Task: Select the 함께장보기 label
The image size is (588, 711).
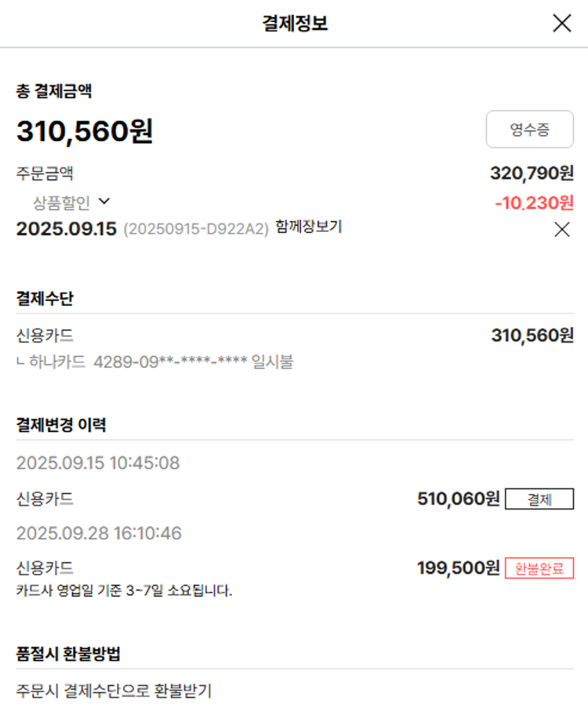Action: pos(309,227)
